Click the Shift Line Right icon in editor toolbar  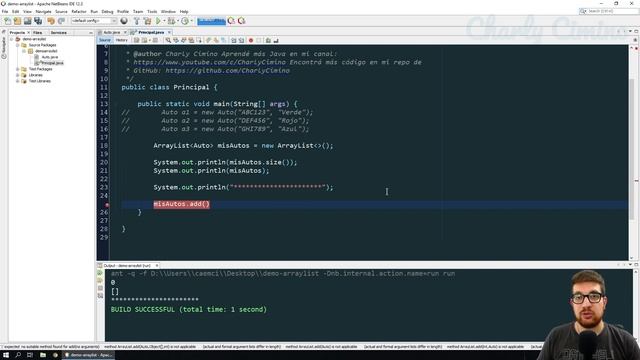pos(242,40)
